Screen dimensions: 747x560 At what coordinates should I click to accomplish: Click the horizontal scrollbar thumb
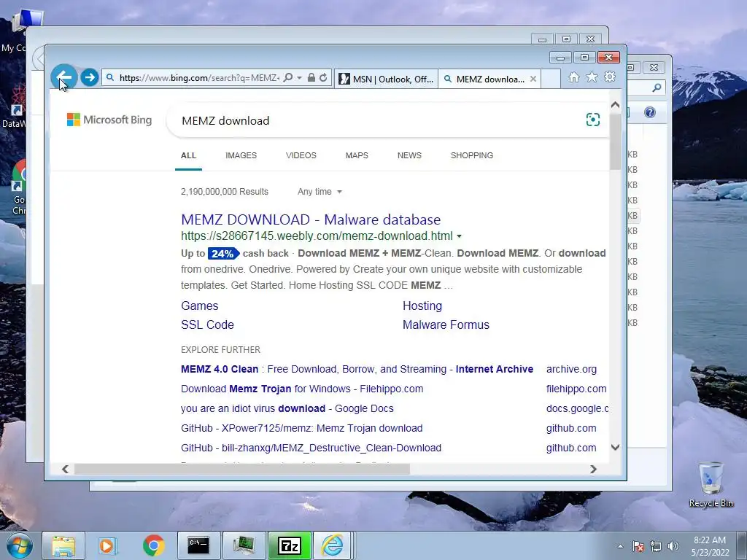pos(242,469)
